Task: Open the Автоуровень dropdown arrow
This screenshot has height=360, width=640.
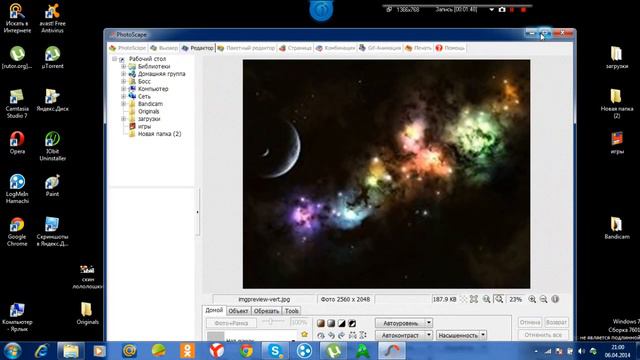Action: 429,323
